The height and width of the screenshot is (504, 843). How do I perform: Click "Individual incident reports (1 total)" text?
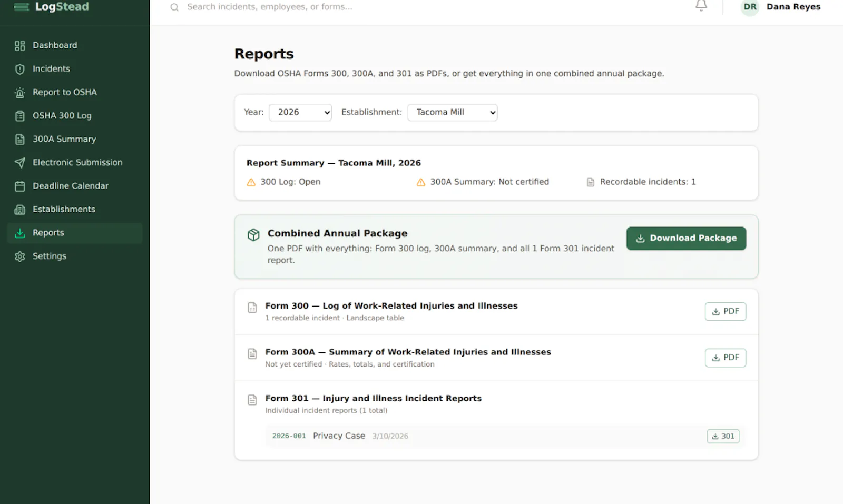tap(326, 411)
